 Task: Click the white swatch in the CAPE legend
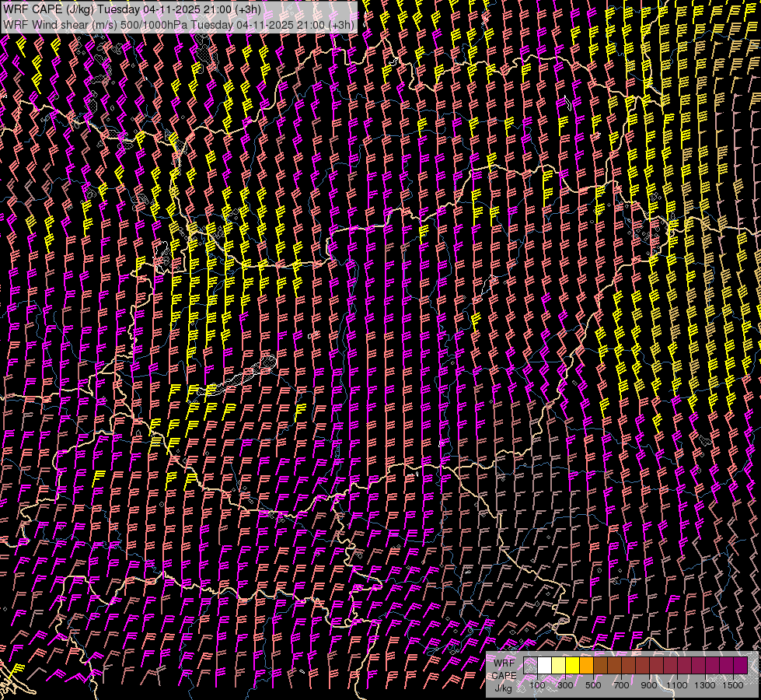544,665
